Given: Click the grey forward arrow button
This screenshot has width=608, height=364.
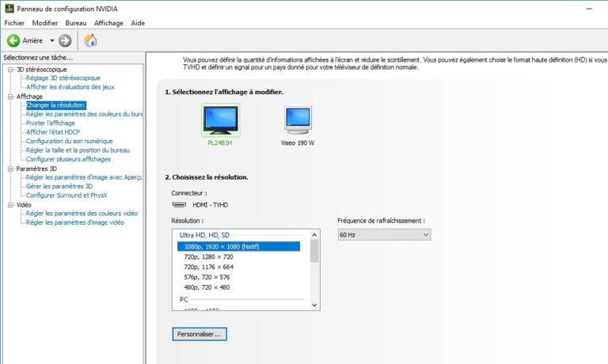Looking at the screenshot, I should coord(65,40).
